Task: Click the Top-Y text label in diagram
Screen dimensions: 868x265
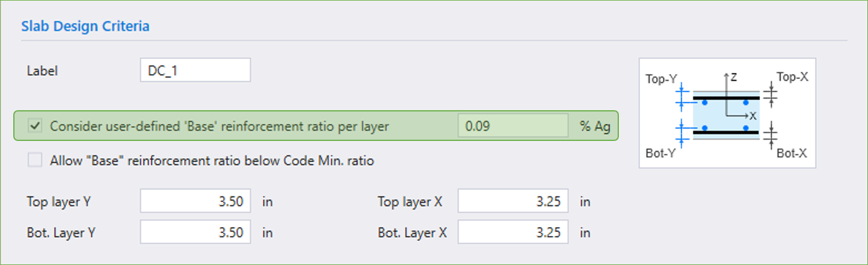Action: coord(661,79)
